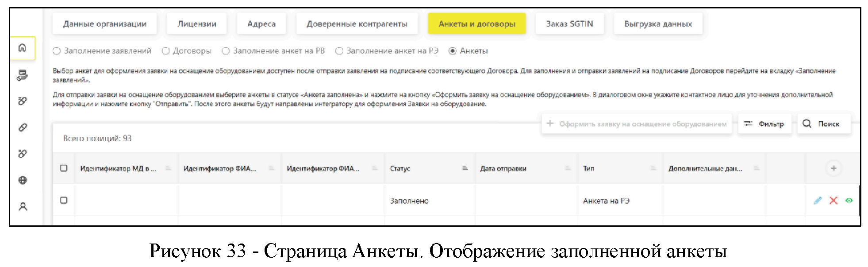
Task: Click the chain link icon in the sidebar
Action: (x=23, y=128)
